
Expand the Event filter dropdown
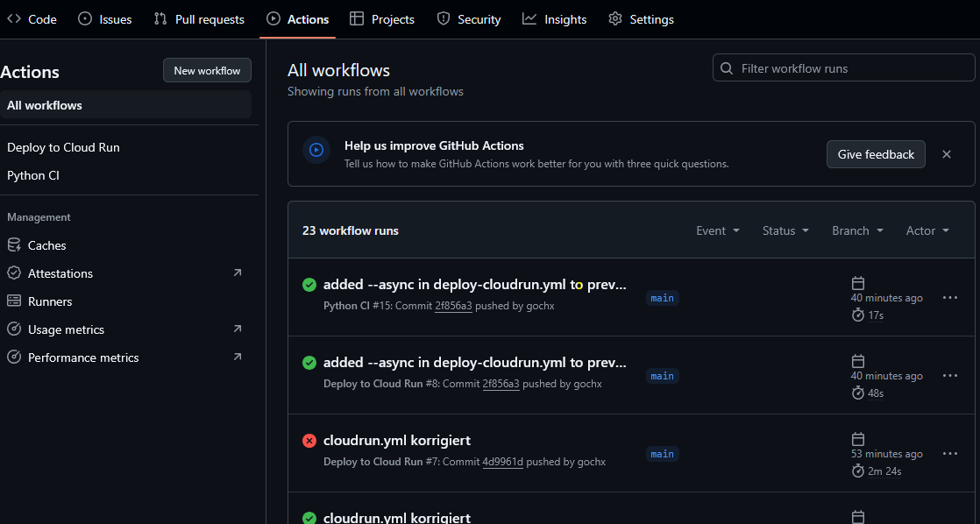pos(718,230)
